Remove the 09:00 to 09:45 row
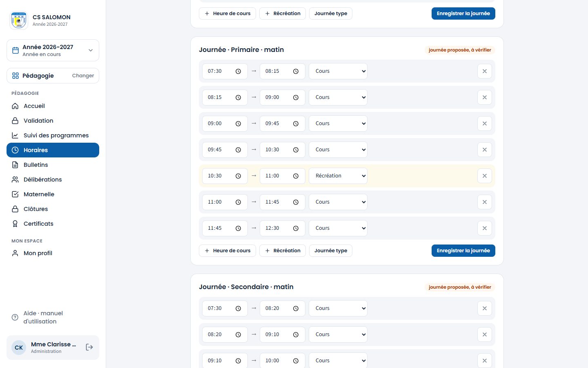Screen dimensions: 588x368 485,123
